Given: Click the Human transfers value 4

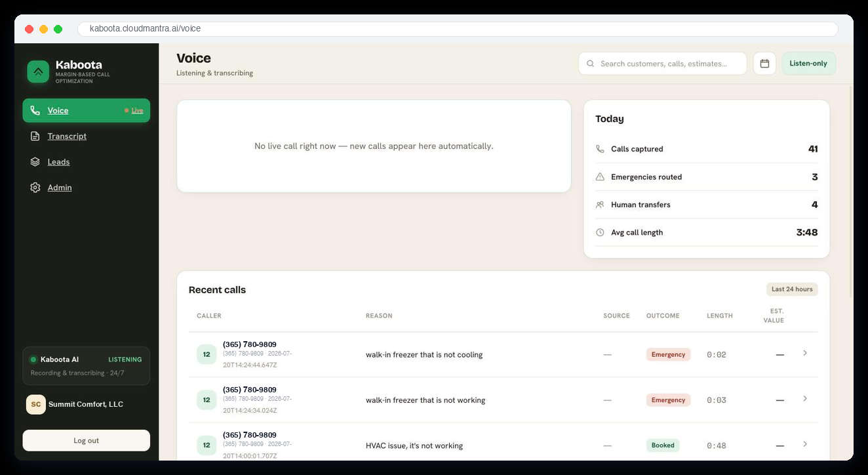Looking at the screenshot, I should click(815, 205).
